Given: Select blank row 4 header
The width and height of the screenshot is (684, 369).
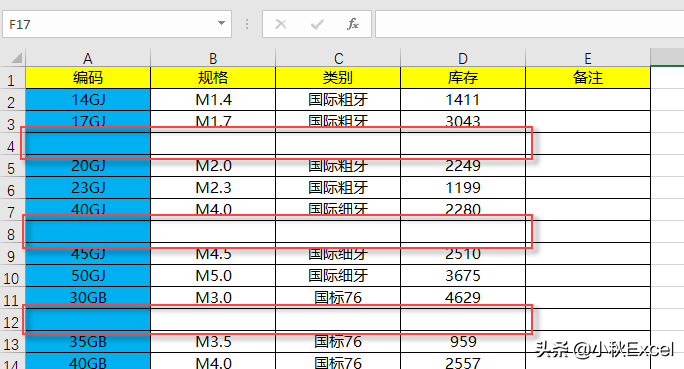Looking at the screenshot, I should pos(12,145).
